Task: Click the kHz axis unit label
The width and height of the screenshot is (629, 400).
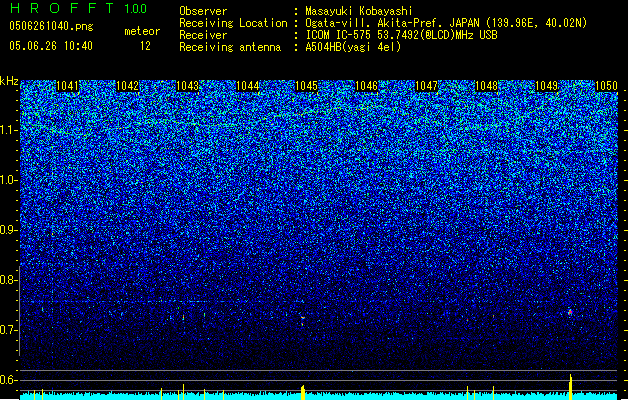Action: coord(9,81)
